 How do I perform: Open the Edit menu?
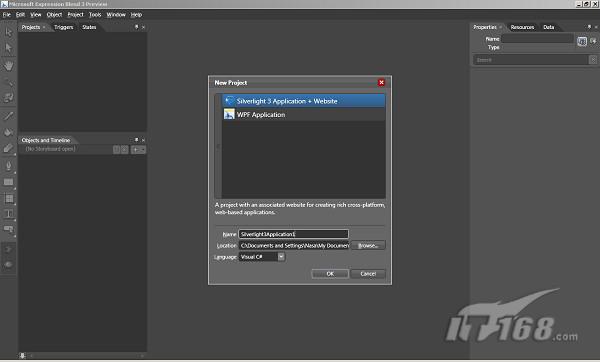(20, 15)
